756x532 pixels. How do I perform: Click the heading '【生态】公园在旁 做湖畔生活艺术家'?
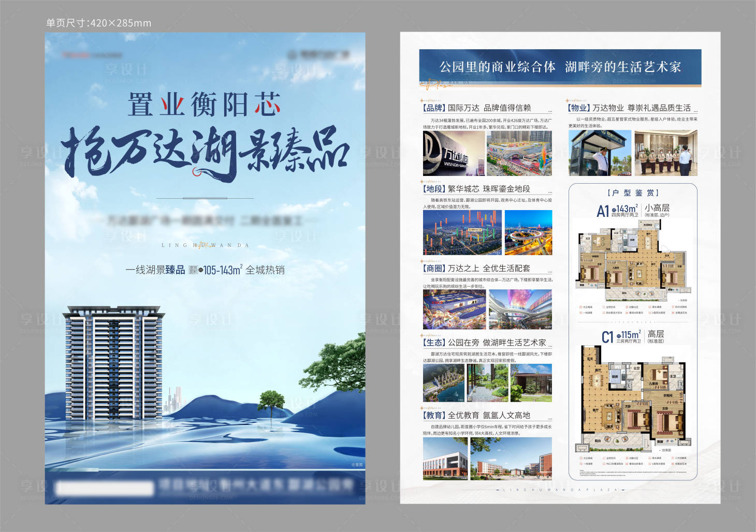point(484,343)
